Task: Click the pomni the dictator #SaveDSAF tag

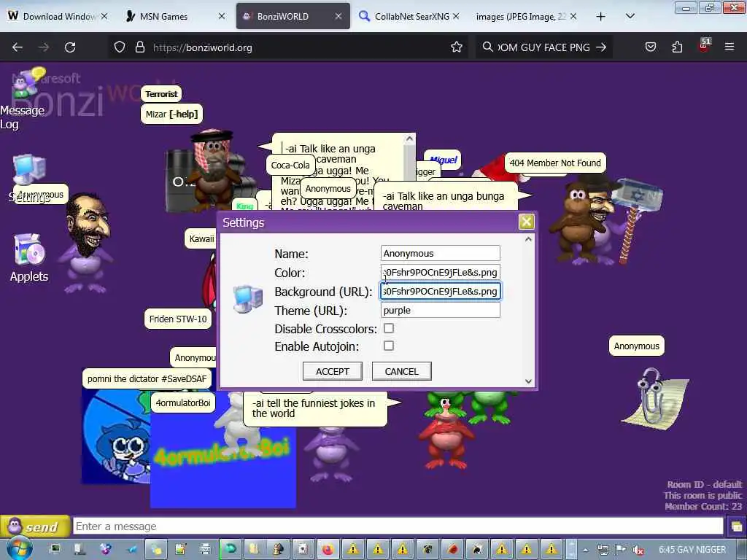Action: tap(147, 378)
